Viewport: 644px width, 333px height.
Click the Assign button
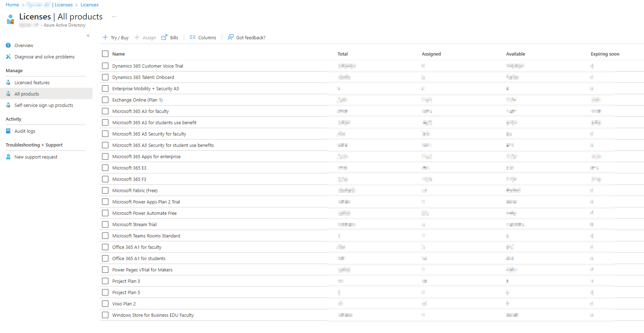145,38
